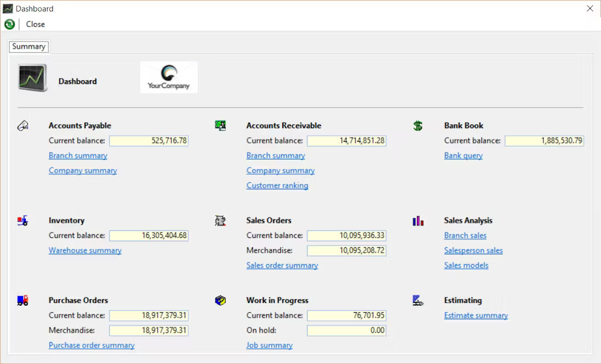Click Close in the menu bar
Viewport: 601px width, 364px height.
point(35,24)
